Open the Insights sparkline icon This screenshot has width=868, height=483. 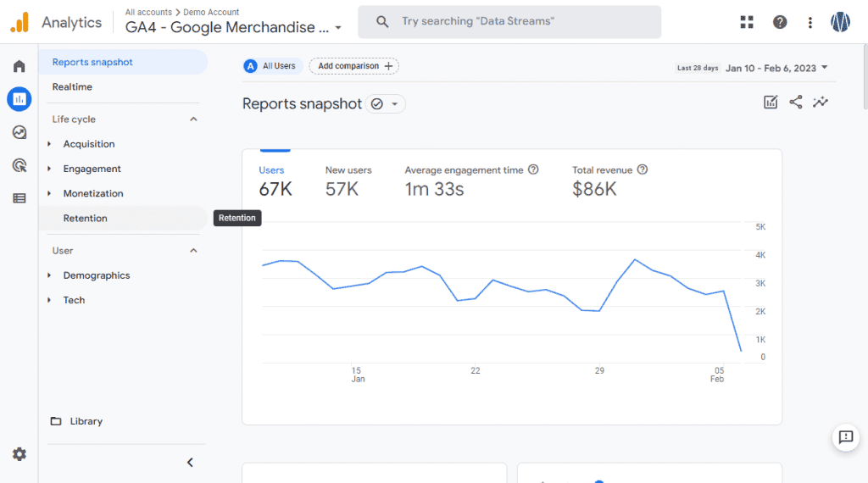pyautogui.click(x=820, y=103)
